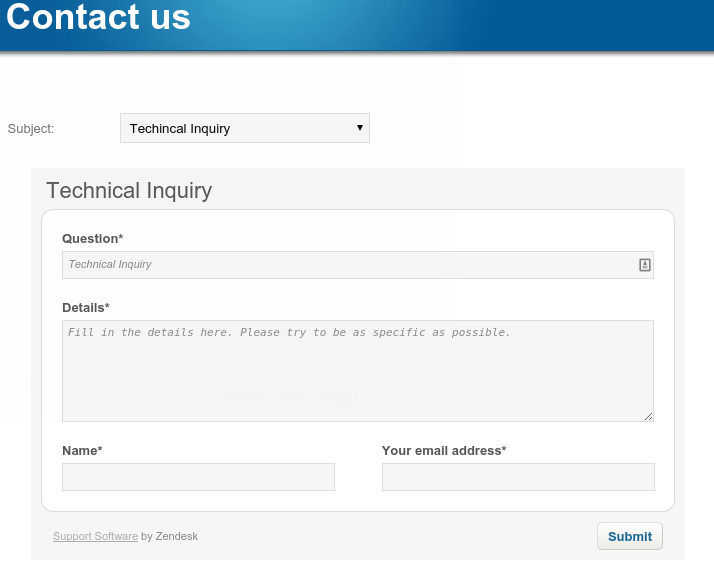Click inside the Details text area
Image resolution: width=714 pixels, height=579 pixels.
(x=357, y=371)
